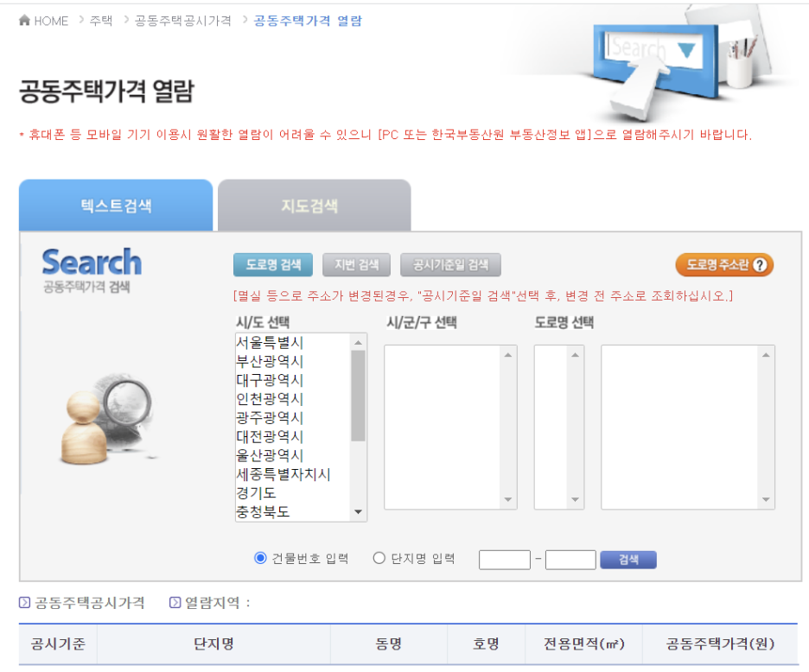
Task: Click the 시/도 list scroll-up arrow
Action: tap(358, 342)
